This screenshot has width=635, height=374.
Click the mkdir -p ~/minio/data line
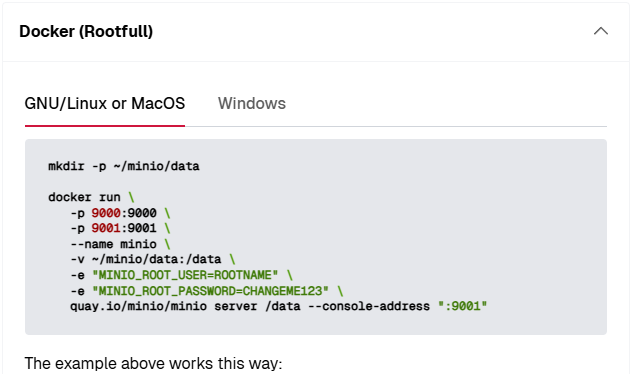pyautogui.click(x=124, y=166)
